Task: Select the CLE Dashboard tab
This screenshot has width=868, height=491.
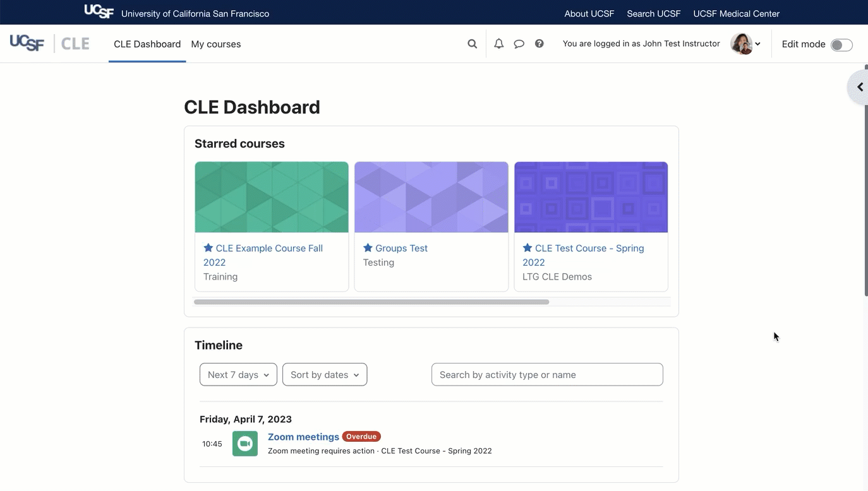Action: click(x=147, y=44)
